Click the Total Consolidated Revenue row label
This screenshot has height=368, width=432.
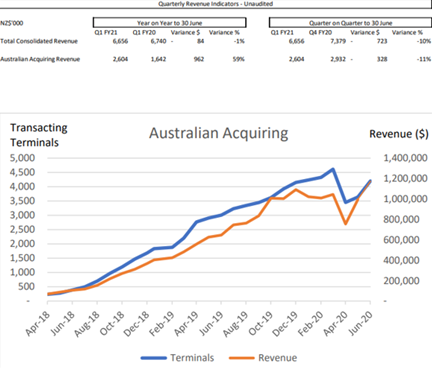point(39,41)
